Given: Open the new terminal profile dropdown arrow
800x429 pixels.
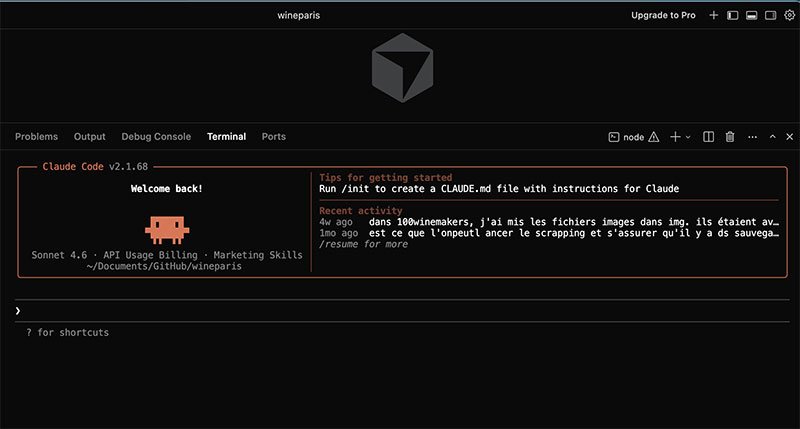Looking at the screenshot, I should click(688, 137).
